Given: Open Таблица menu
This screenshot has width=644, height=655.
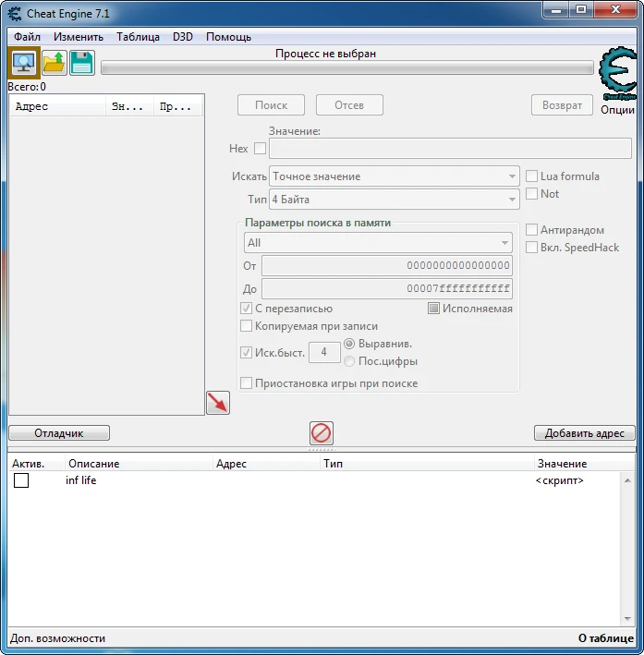Looking at the screenshot, I should 138,37.
